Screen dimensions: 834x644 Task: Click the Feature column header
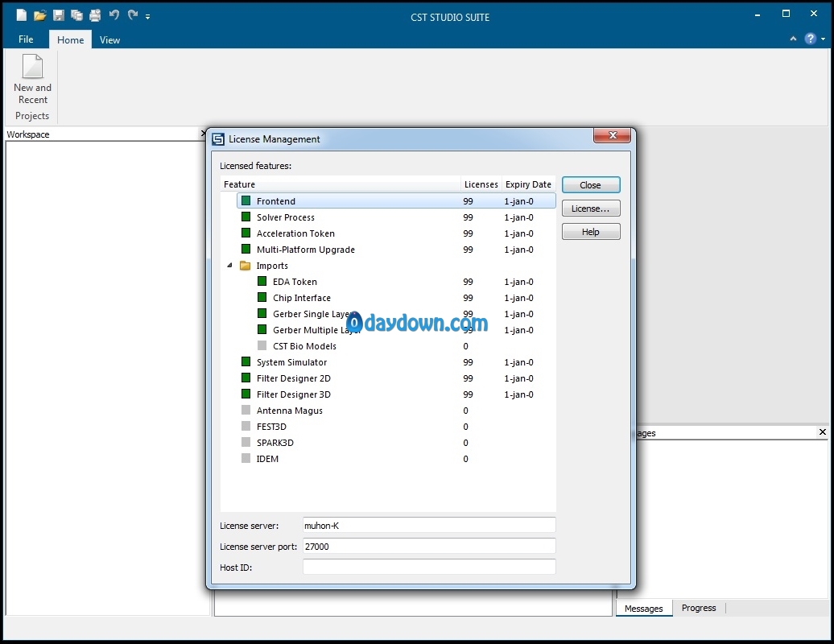pos(341,184)
